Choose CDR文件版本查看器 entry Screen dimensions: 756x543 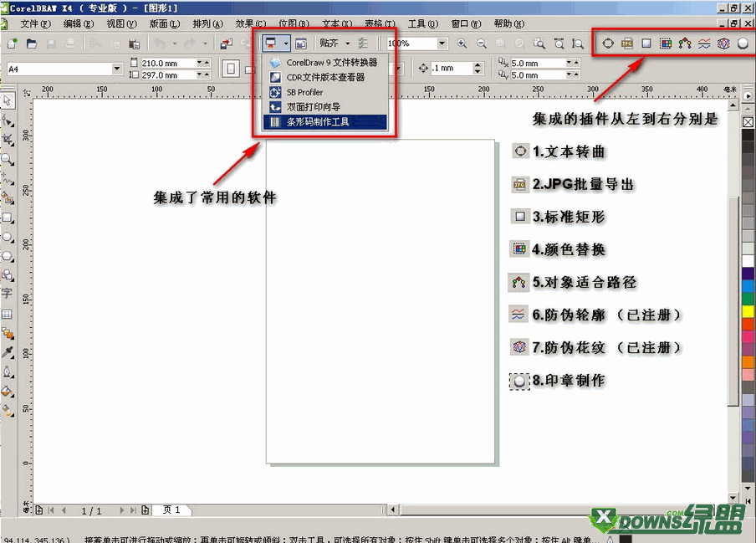[x=325, y=77]
